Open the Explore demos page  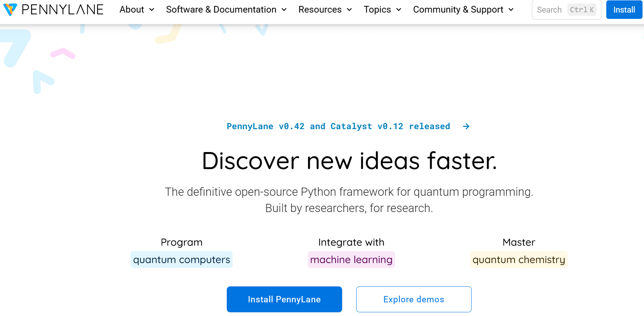414,299
